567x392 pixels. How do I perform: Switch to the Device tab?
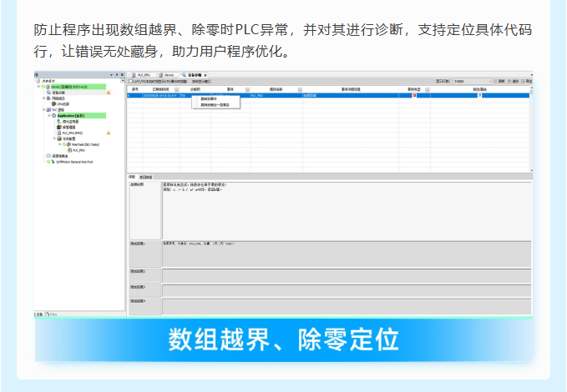(x=174, y=74)
